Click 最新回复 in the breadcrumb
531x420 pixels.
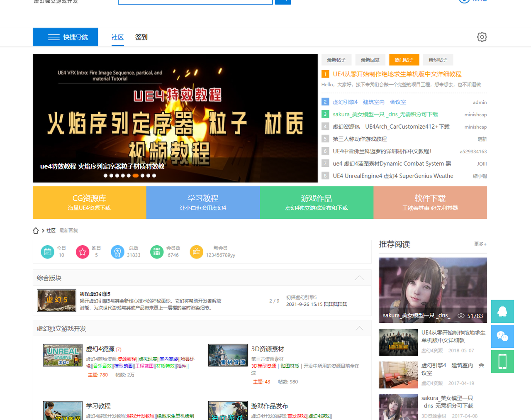68,230
